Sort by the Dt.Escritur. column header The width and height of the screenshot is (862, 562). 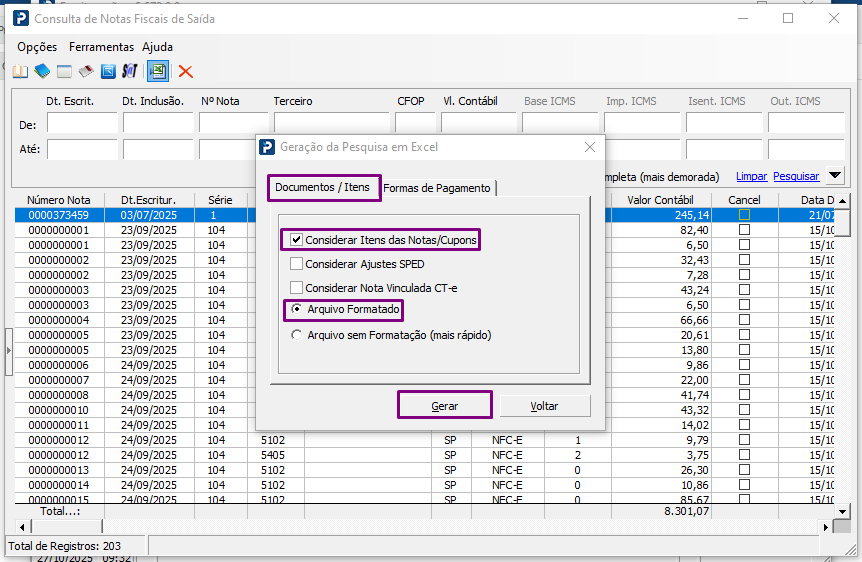pyautogui.click(x=148, y=200)
